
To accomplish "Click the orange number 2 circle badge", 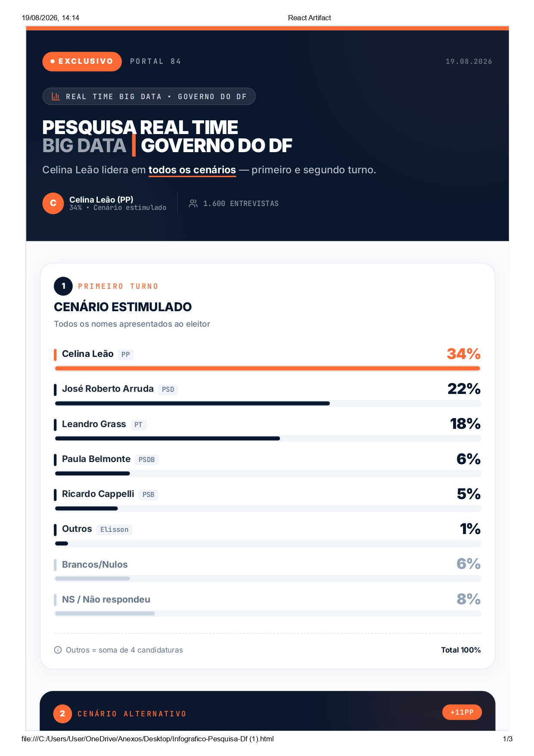I will coord(62,714).
